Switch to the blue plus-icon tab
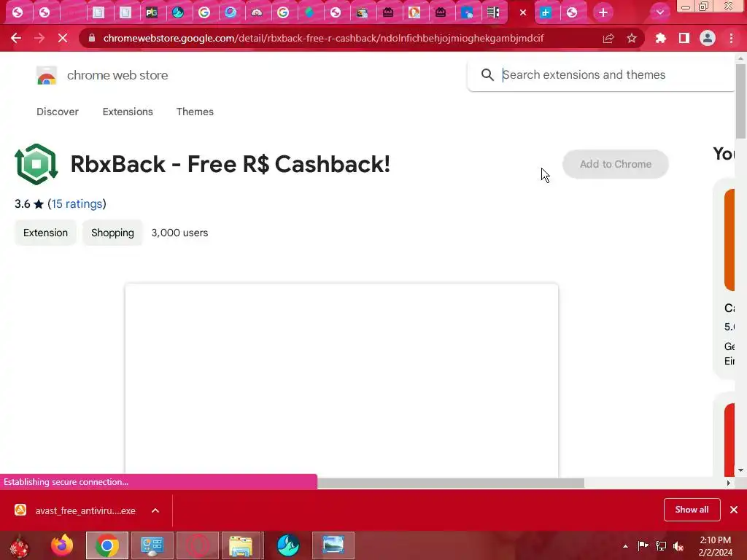 (x=546, y=12)
